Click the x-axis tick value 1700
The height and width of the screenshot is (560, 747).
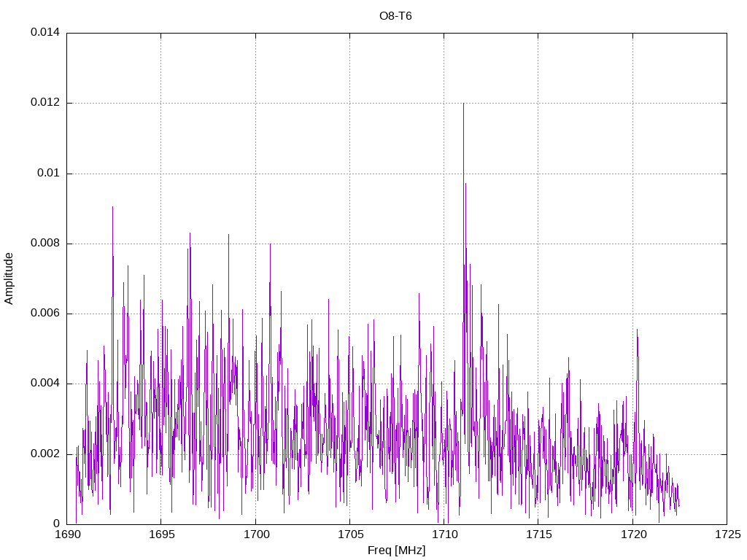tap(256, 534)
